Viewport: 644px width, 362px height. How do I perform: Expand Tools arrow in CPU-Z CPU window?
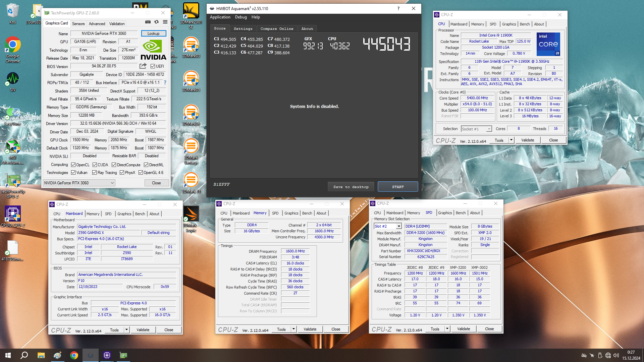pyautogui.click(x=511, y=140)
